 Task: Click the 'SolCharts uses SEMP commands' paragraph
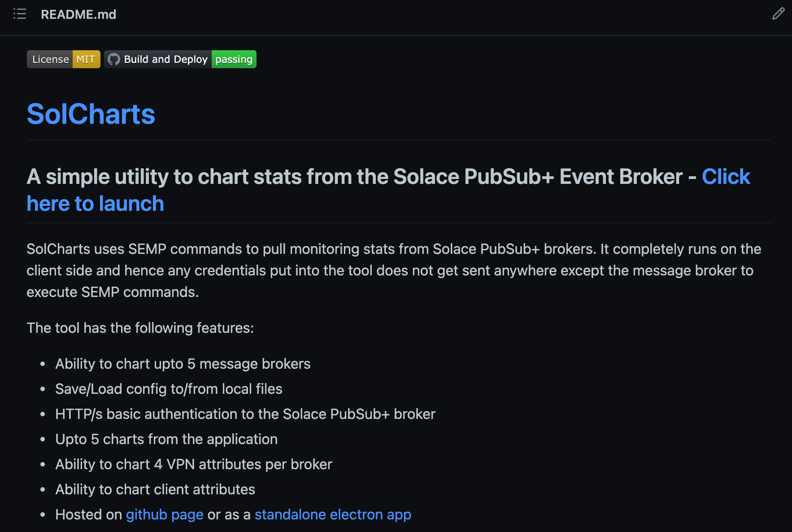click(394, 270)
